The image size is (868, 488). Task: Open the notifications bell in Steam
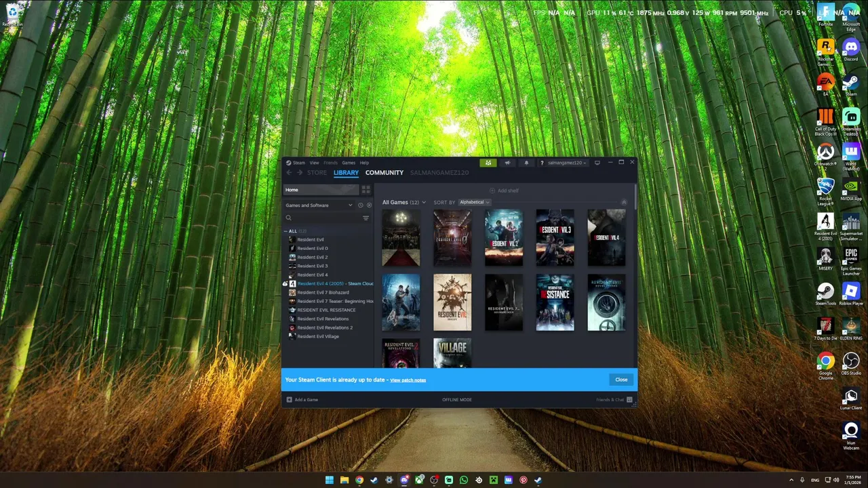tap(526, 163)
